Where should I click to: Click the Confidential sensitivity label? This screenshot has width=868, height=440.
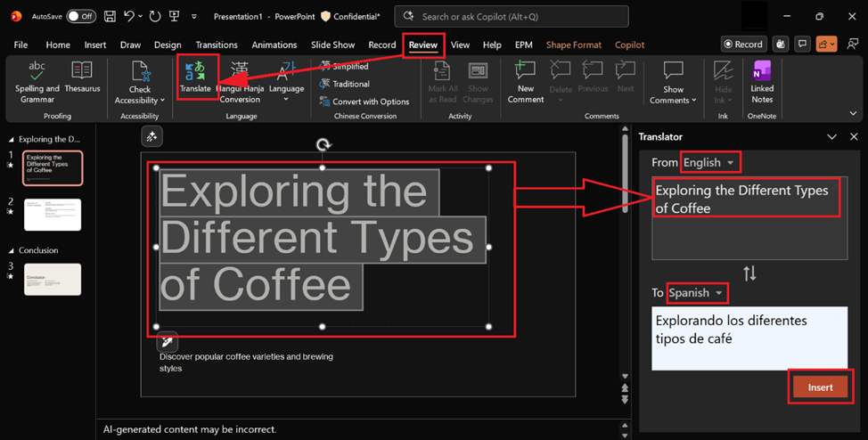[350, 17]
